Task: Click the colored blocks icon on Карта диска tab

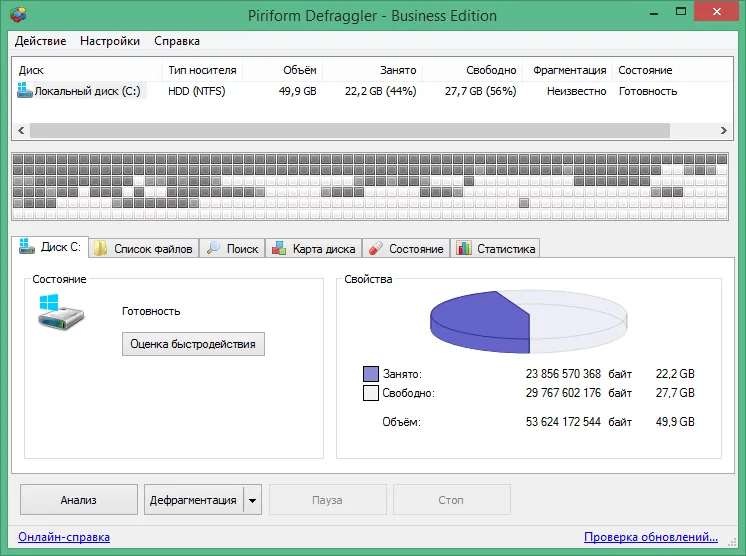Action: pyautogui.click(x=279, y=248)
